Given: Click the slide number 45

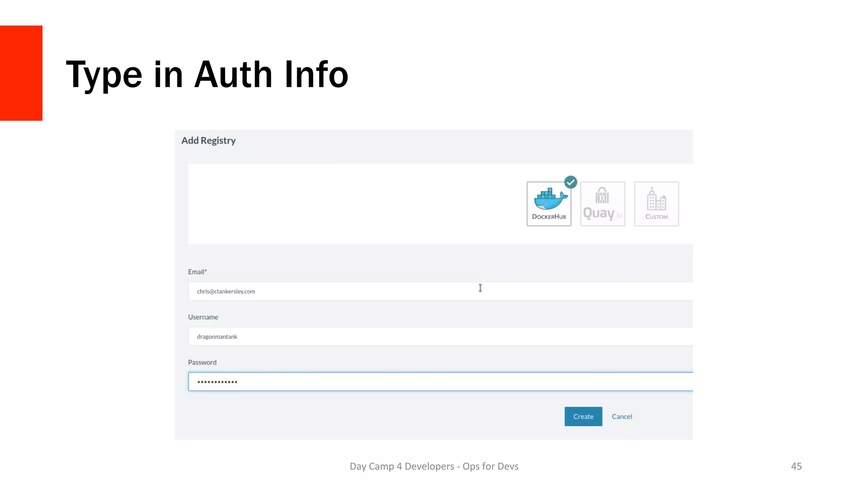Looking at the screenshot, I should 796,466.
